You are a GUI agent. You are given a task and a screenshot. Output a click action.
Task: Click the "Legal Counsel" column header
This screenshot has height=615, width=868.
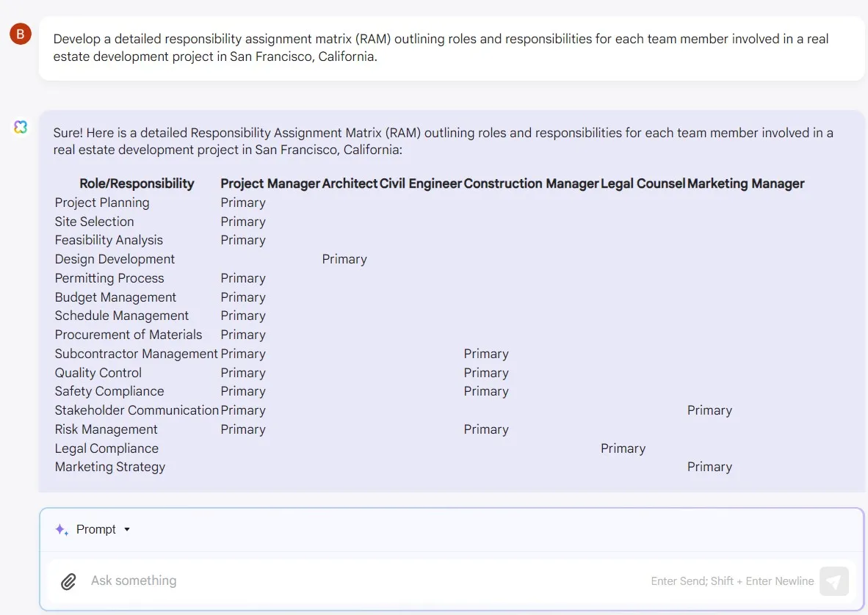[x=643, y=183]
